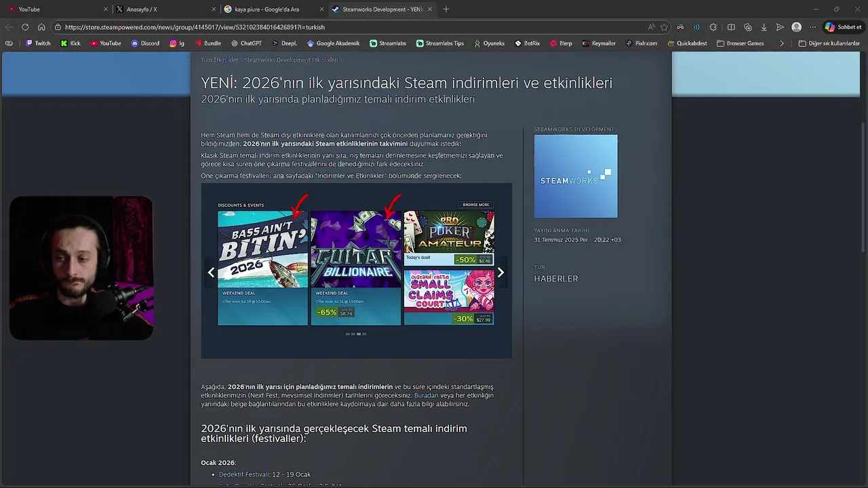Open Blerp bookmark
The height and width of the screenshot is (488, 868).
[x=561, y=43]
